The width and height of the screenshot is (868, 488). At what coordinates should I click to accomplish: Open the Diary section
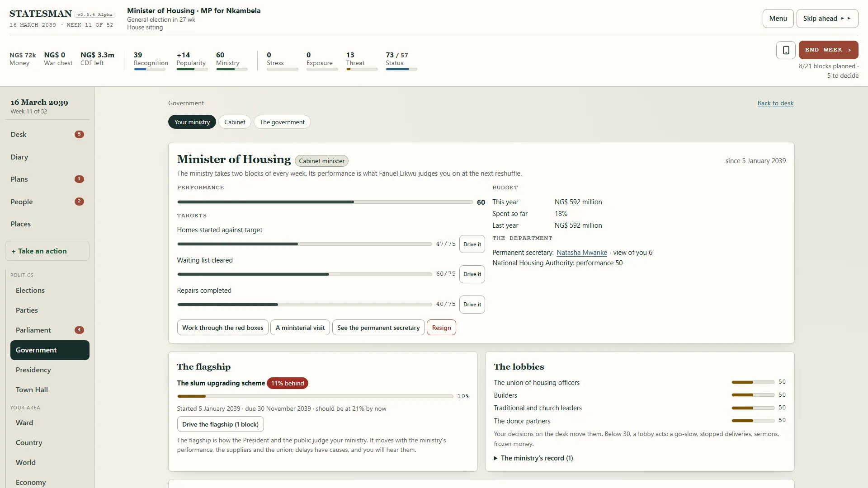pos(47,157)
